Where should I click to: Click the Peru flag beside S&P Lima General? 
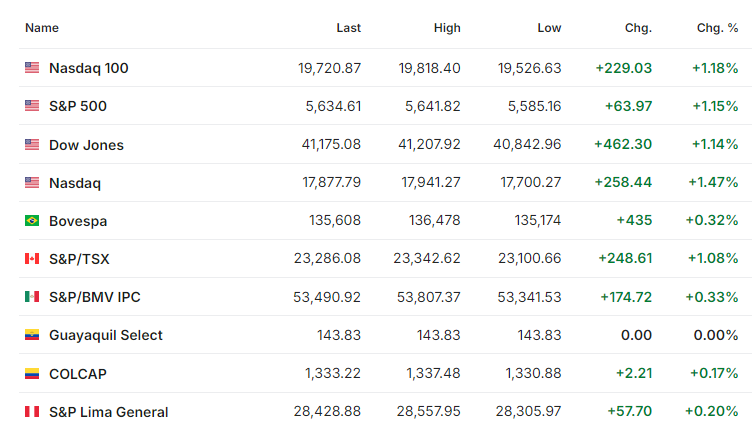[32, 411]
